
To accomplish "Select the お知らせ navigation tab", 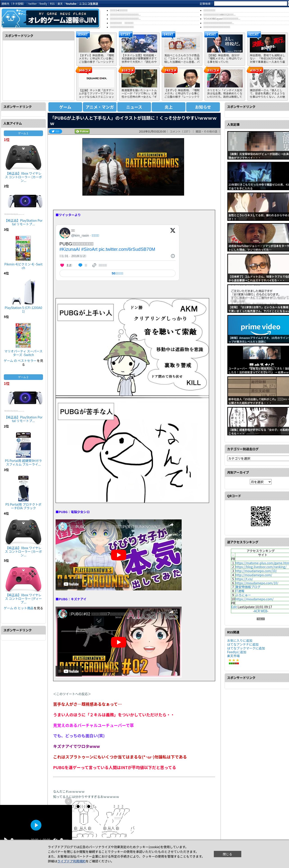I will click(x=203, y=107).
